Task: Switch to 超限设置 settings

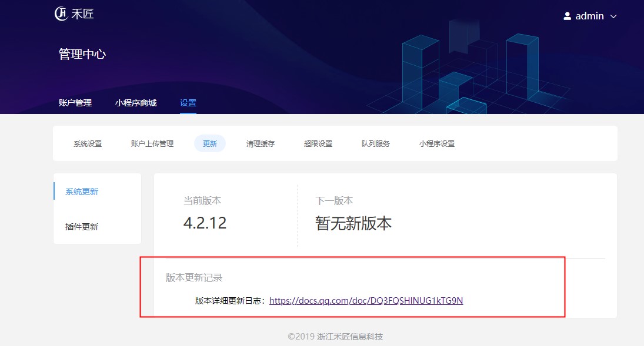Action: [317, 143]
